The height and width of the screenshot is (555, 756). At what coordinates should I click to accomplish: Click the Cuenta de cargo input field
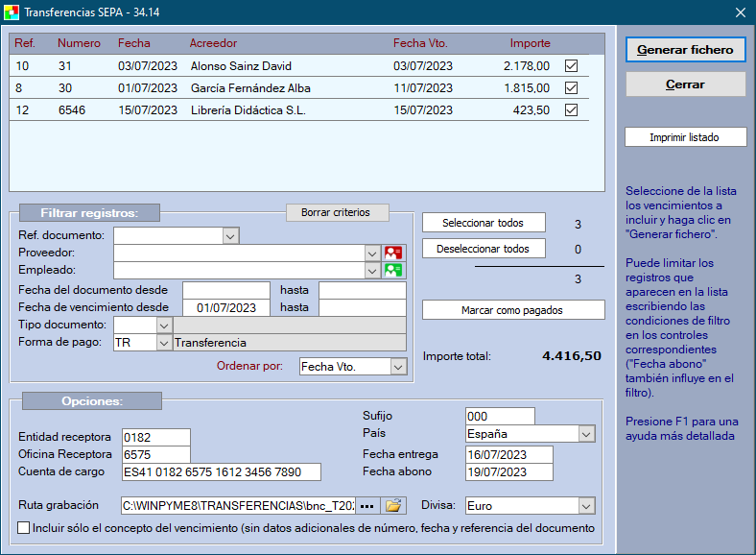[221, 471]
